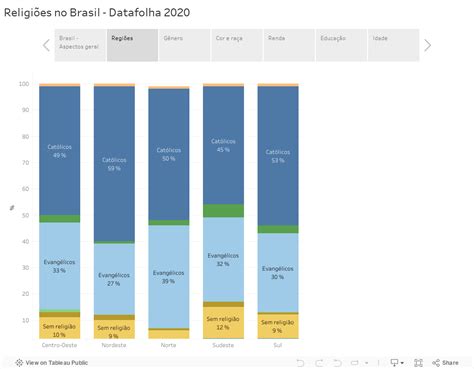Click the Revert icon in bottom toolbar
The width and height of the screenshot is (474, 369).
tap(337, 363)
